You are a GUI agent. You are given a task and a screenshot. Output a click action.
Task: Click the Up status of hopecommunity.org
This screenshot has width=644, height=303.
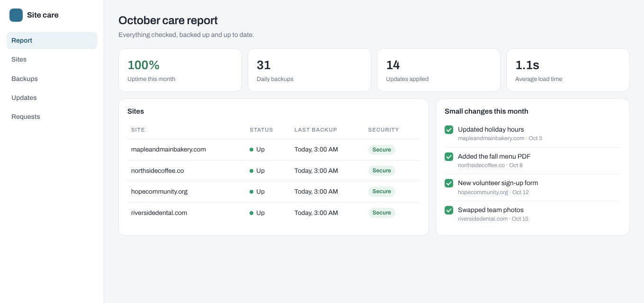pyautogui.click(x=257, y=192)
